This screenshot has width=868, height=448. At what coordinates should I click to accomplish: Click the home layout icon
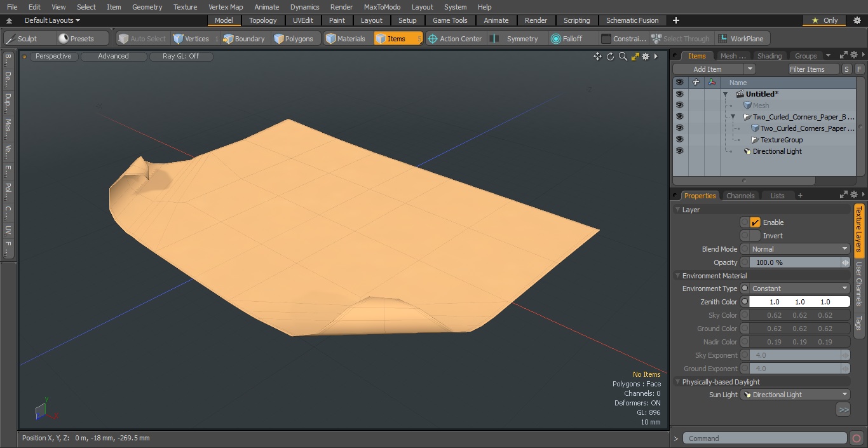pyautogui.click(x=9, y=20)
